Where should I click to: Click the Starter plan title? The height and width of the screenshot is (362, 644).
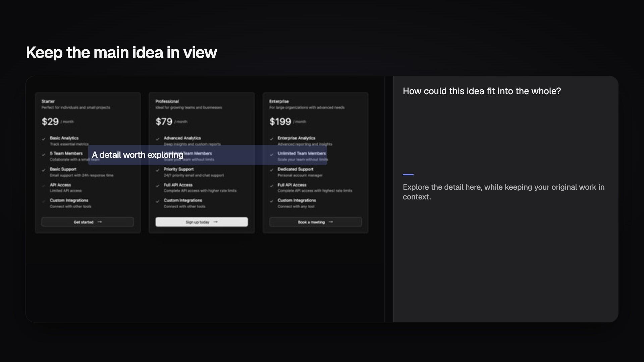coord(48,101)
